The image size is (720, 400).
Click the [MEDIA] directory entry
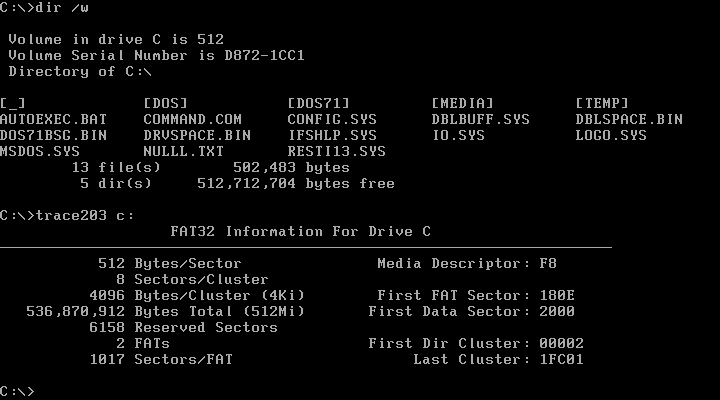pyautogui.click(x=461, y=103)
